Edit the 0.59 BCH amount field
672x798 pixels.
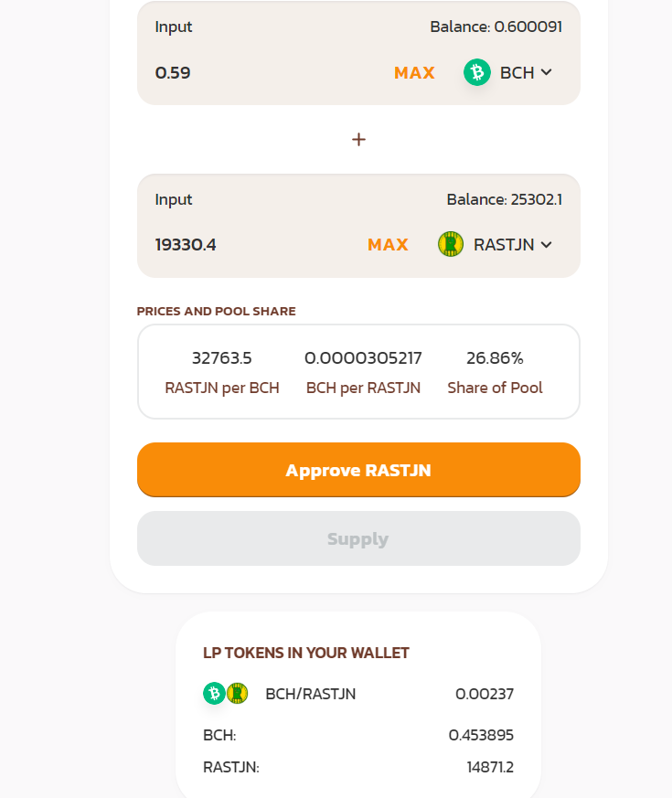pyautogui.click(x=265, y=73)
